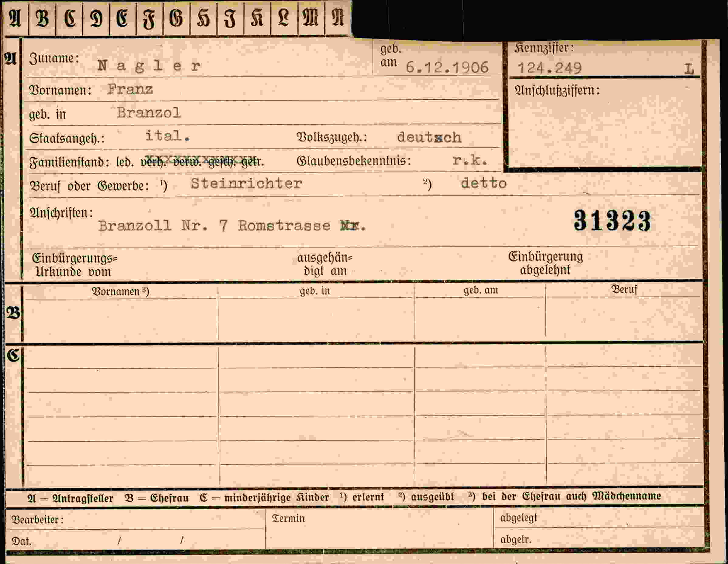The height and width of the screenshot is (564, 728).
Task: Select the index tab letter A
Action: [x=15, y=18]
